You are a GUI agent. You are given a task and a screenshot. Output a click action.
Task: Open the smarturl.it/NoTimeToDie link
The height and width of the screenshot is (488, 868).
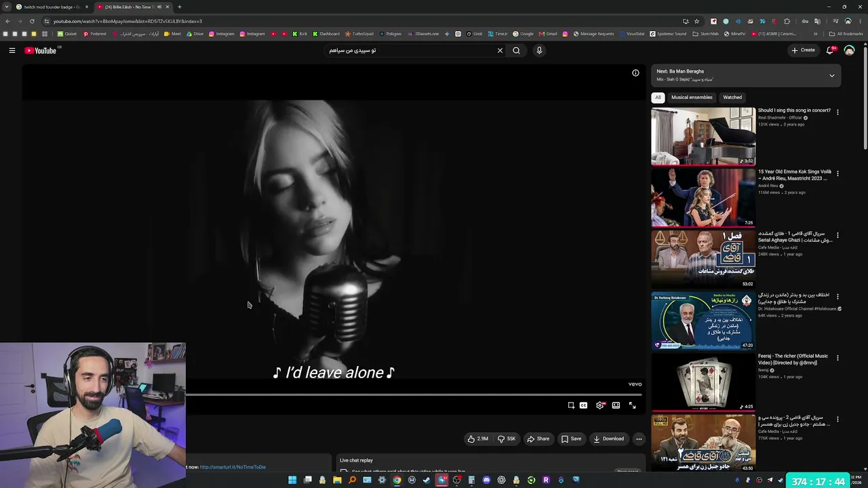233,467
